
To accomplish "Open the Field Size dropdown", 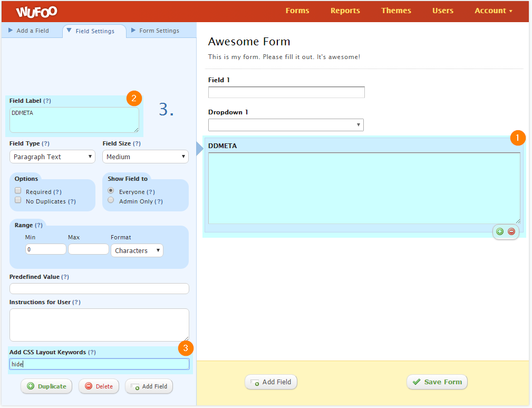I will [x=145, y=157].
